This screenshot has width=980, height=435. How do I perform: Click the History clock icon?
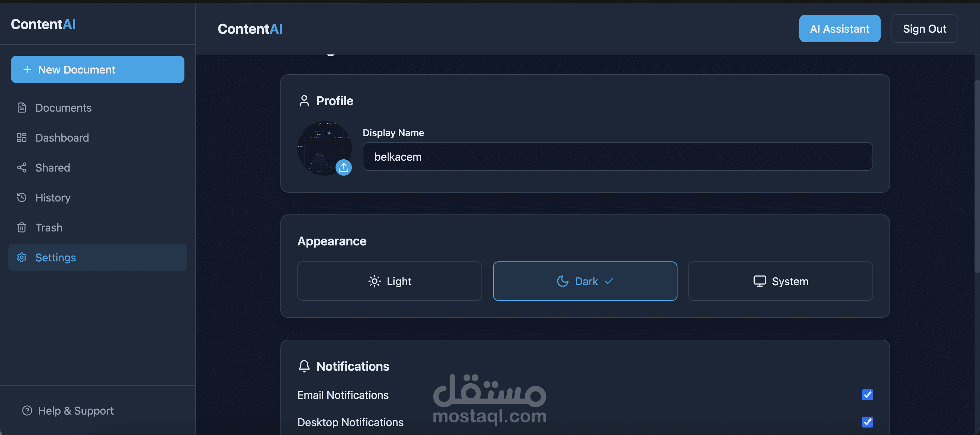coord(22,197)
